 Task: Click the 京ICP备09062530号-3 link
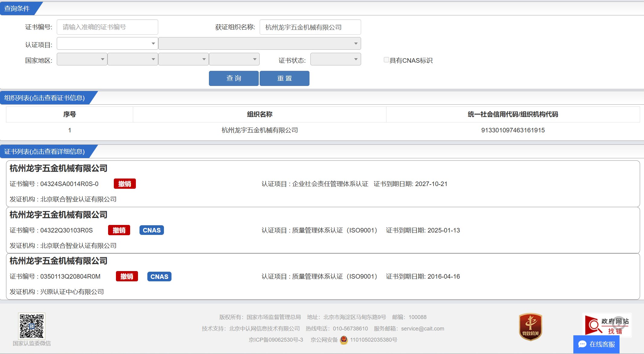[x=276, y=340]
